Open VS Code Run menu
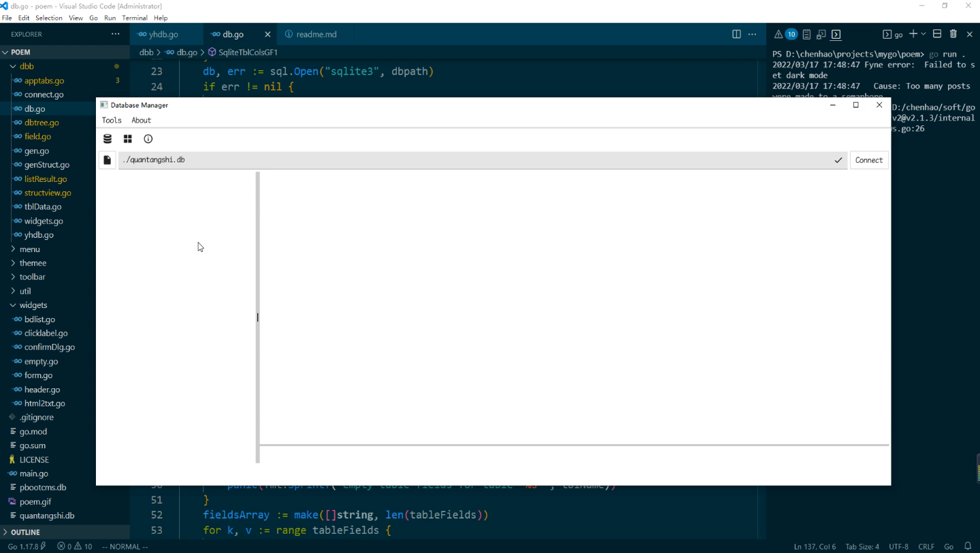The image size is (980, 553). (x=110, y=18)
